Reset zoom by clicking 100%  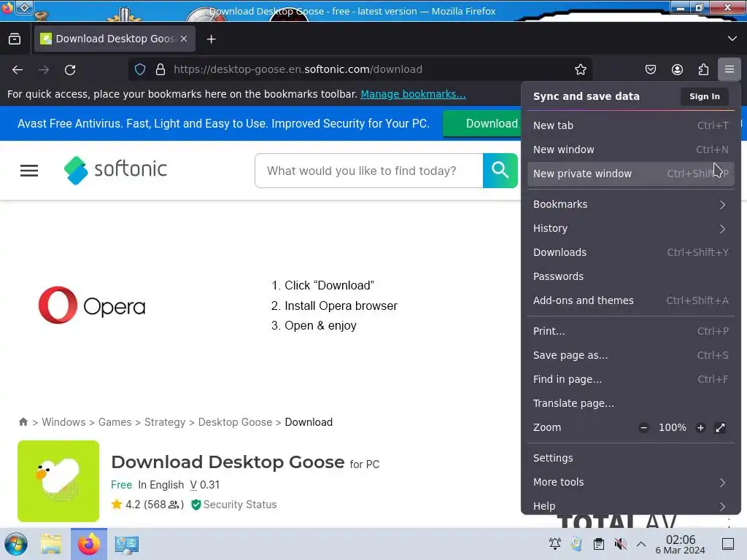coord(672,427)
